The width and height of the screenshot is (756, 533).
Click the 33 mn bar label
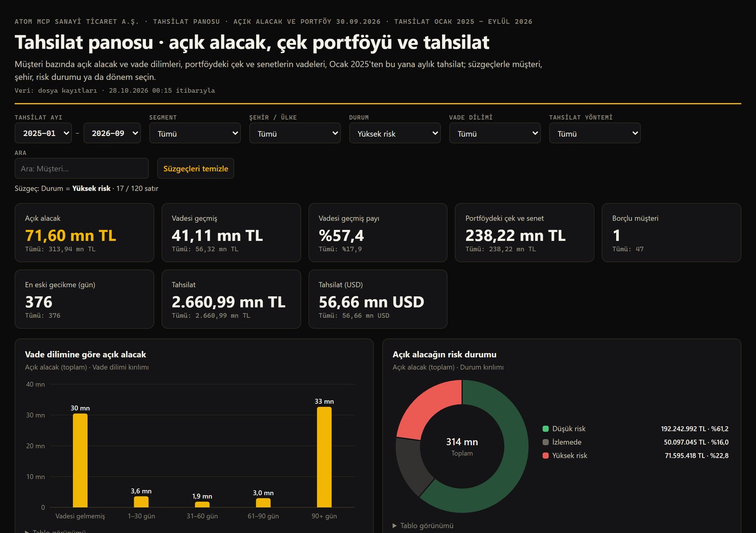pyautogui.click(x=324, y=401)
